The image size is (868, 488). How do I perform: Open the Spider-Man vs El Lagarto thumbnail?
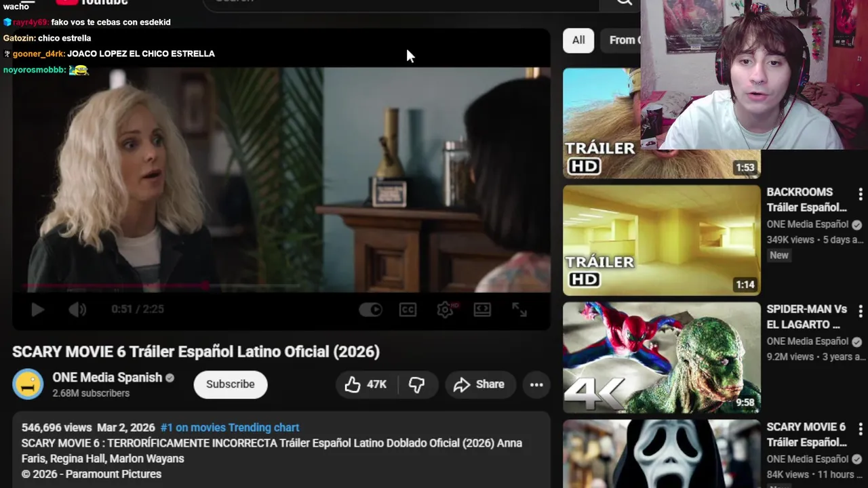(x=662, y=357)
